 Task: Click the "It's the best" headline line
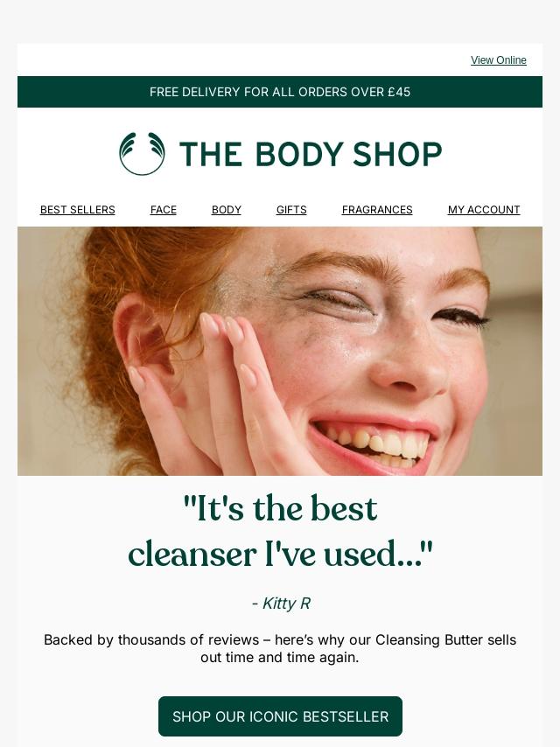tap(280, 509)
